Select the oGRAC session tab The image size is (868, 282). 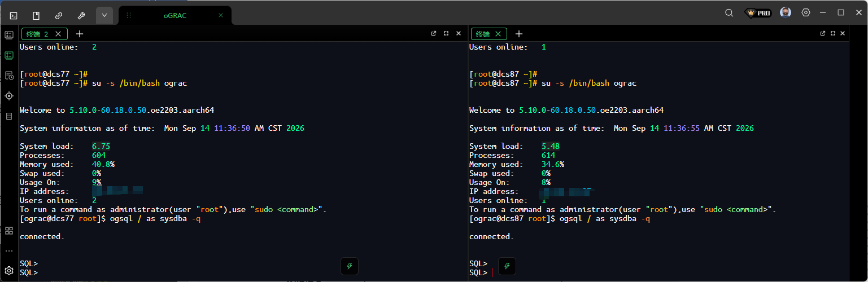tap(175, 16)
